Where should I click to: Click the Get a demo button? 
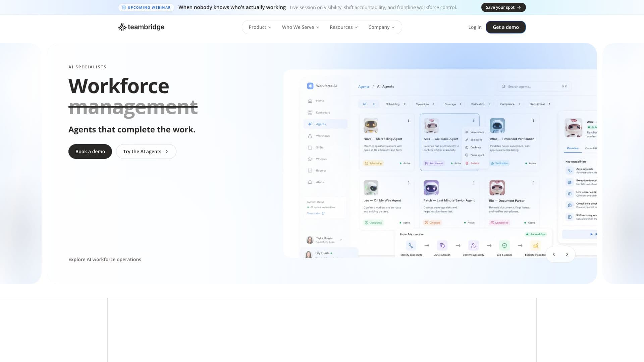(505, 27)
